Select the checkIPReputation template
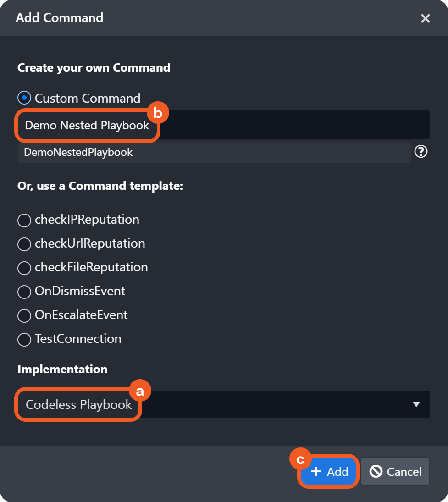Viewport: 448px width, 502px height. click(24, 220)
